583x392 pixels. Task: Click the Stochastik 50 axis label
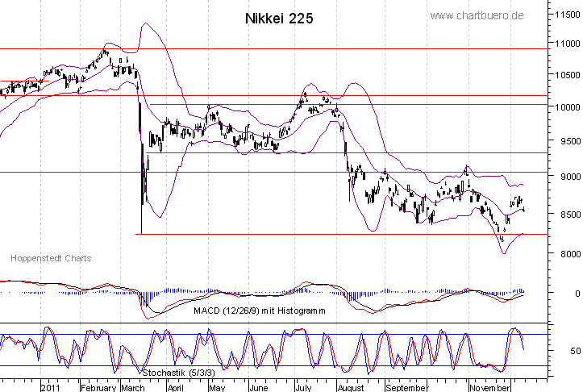[576, 351]
